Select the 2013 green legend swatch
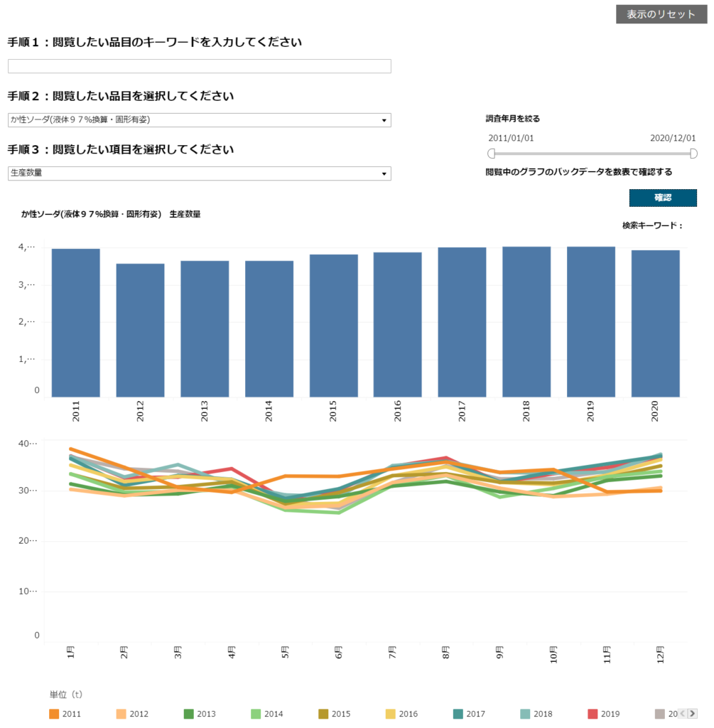 pos(188,714)
